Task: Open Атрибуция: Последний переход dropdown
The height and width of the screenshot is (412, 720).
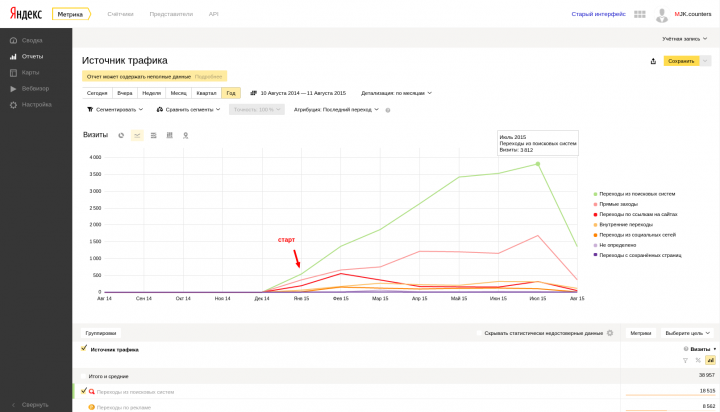Action: pos(336,110)
